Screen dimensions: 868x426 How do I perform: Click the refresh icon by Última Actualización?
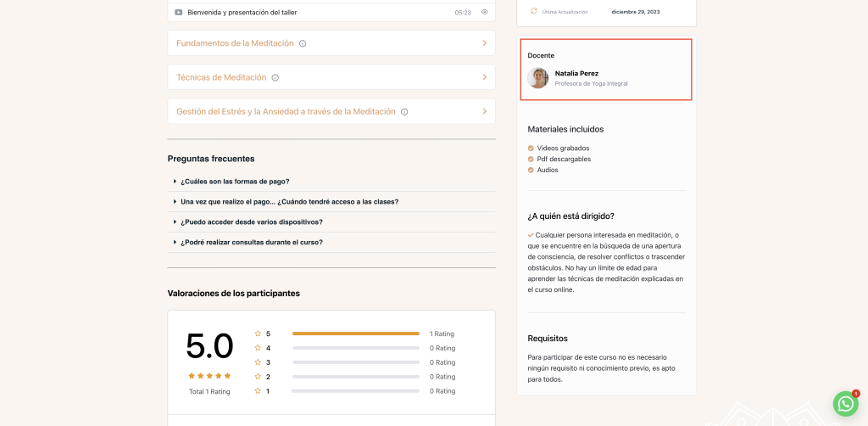(534, 11)
